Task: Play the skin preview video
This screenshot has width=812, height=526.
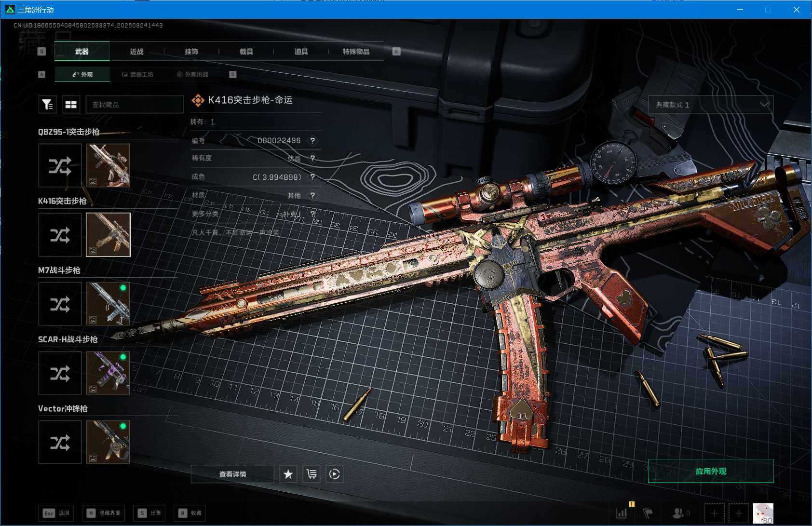Action: [335, 474]
